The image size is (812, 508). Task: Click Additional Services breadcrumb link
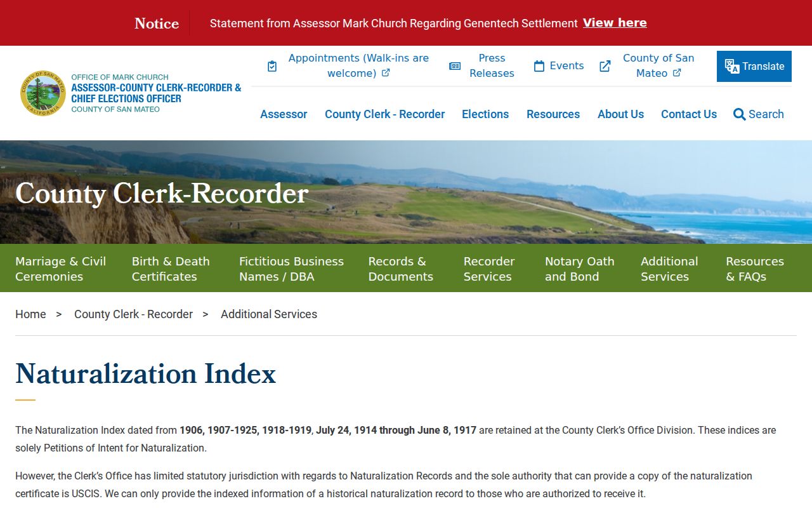269,314
